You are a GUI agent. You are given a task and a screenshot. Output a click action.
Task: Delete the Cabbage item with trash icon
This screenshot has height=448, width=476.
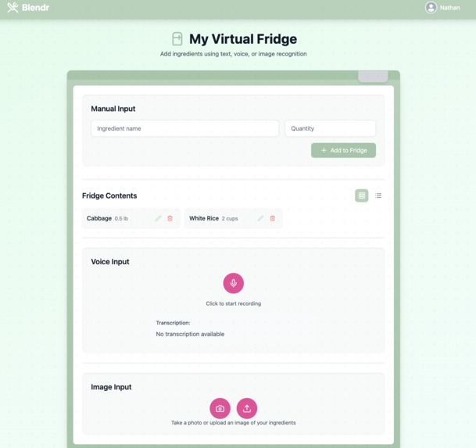pyautogui.click(x=170, y=218)
